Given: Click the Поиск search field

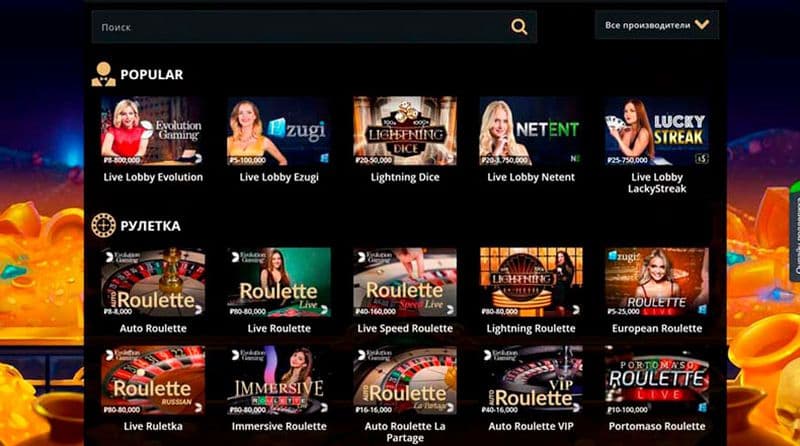Looking at the screenshot, I should (x=314, y=27).
